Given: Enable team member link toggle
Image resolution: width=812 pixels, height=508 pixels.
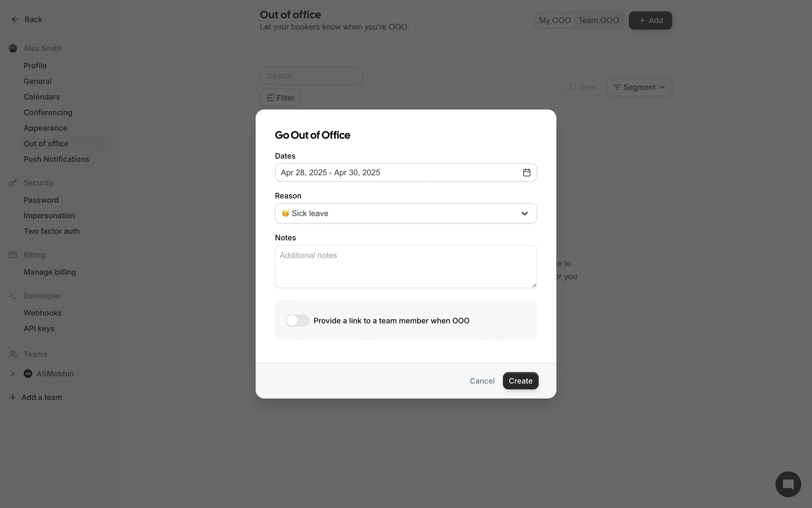Looking at the screenshot, I should click(297, 320).
